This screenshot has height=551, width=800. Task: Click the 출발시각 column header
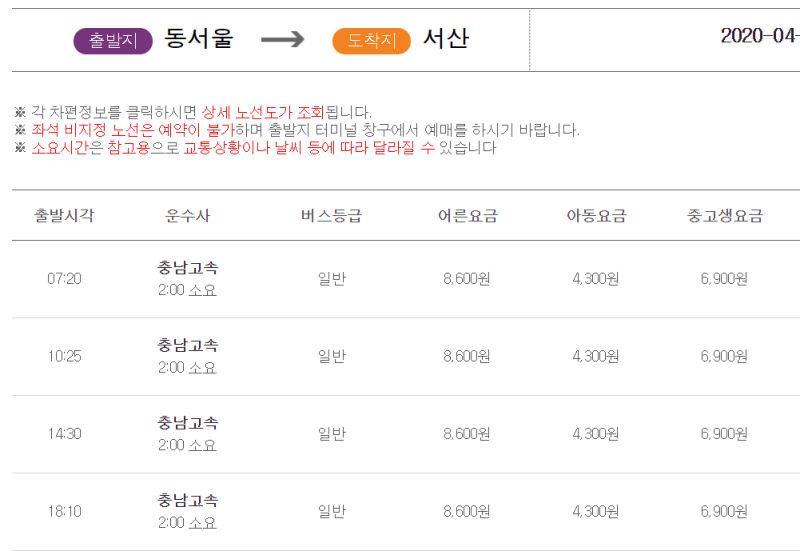point(64,215)
